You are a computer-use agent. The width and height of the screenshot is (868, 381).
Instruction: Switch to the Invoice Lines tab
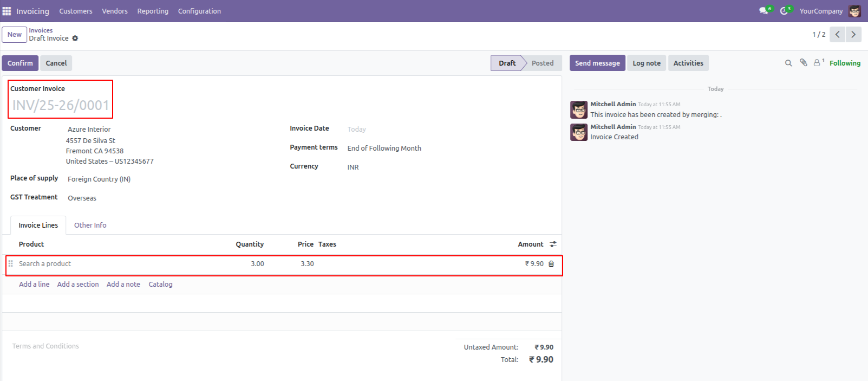pyautogui.click(x=38, y=225)
